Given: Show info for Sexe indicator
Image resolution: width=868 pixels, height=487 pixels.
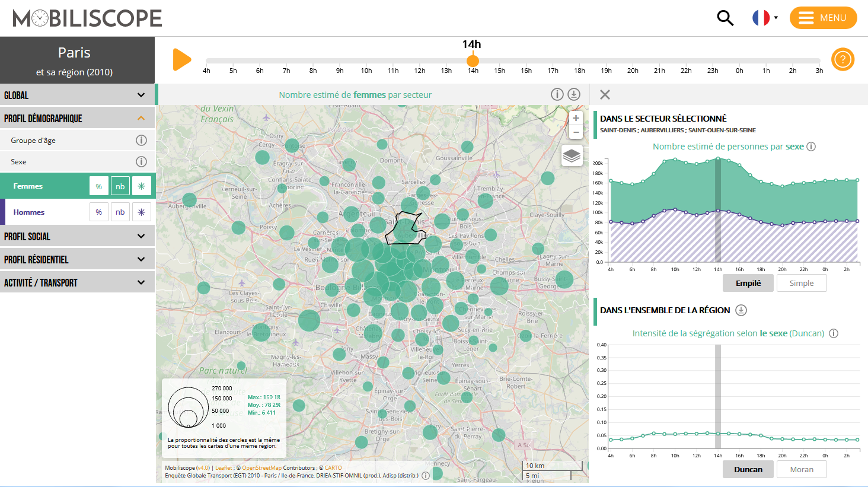Looking at the screenshot, I should tap(141, 162).
